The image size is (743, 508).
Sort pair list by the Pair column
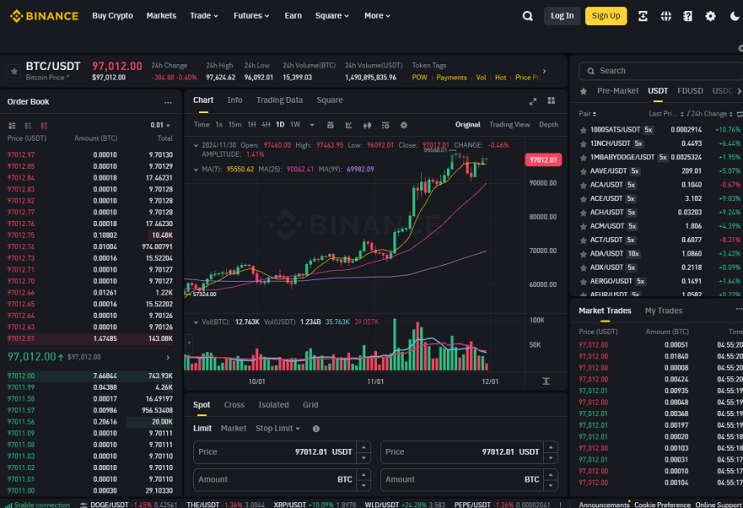587,114
